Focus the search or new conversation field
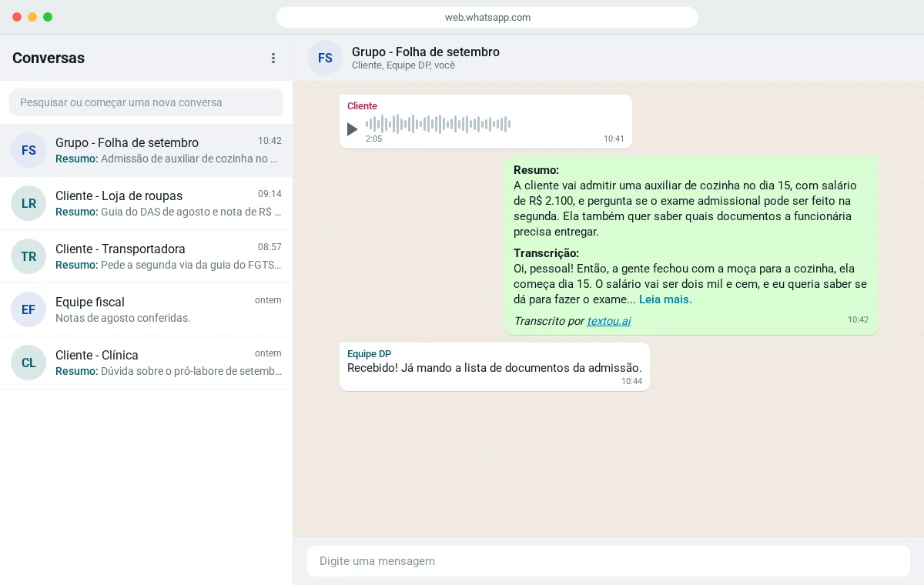924x585 pixels. click(146, 102)
